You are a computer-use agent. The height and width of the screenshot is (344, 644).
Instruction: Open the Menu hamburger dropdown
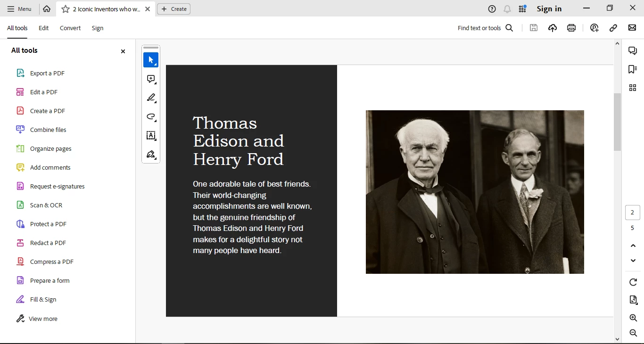[x=19, y=9]
